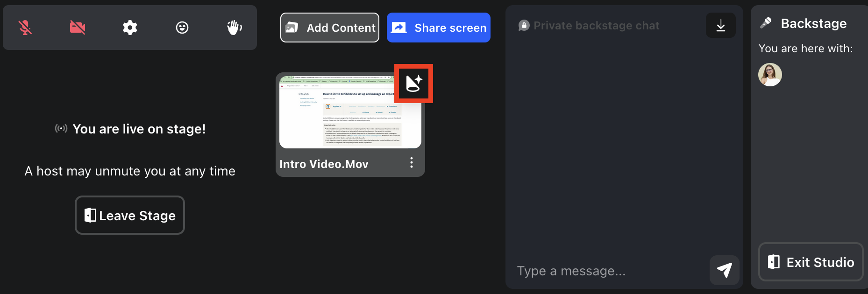Click the Backstage microphone icon

click(x=766, y=23)
